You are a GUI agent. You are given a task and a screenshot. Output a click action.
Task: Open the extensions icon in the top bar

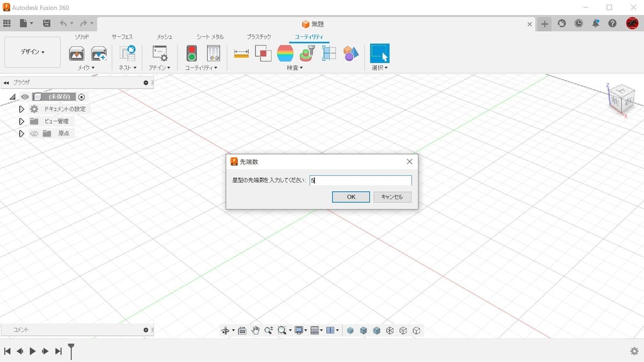pyautogui.click(x=562, y=24)
